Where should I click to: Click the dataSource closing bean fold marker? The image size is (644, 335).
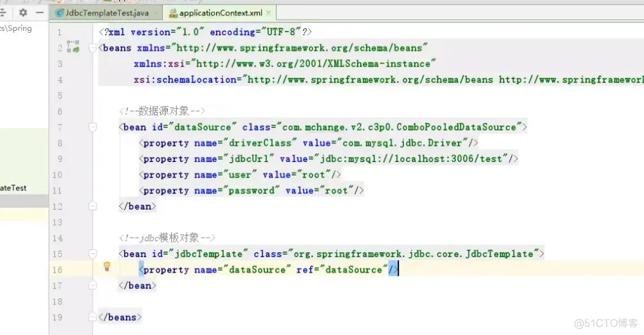coord(93,206)
